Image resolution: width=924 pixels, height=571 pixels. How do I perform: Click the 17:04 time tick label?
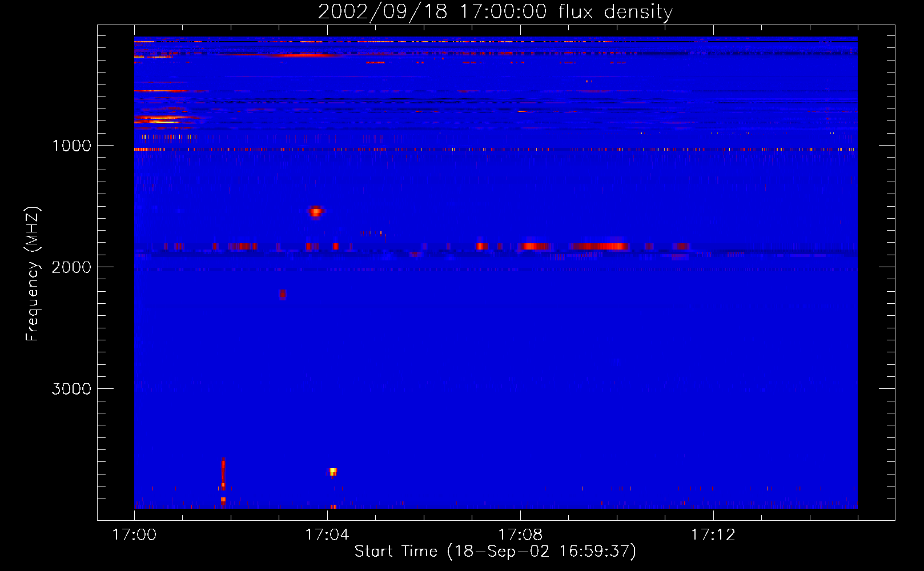click(x=327, y=534)
